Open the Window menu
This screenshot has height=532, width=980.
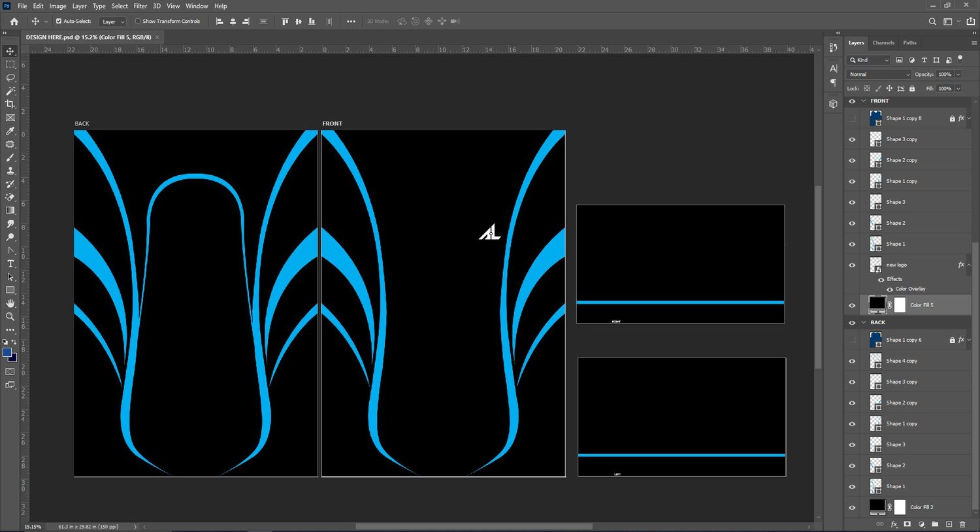[x=197, y=6]
